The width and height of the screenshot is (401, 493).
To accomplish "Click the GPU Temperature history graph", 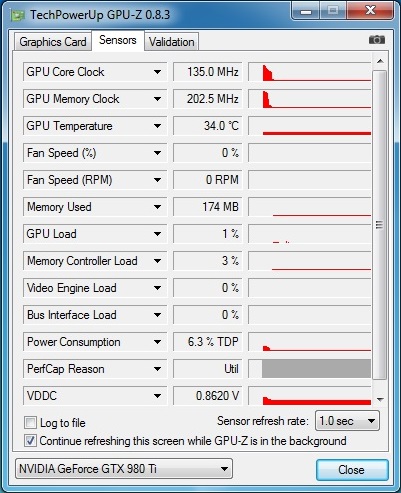I will [x=310, y=126].
